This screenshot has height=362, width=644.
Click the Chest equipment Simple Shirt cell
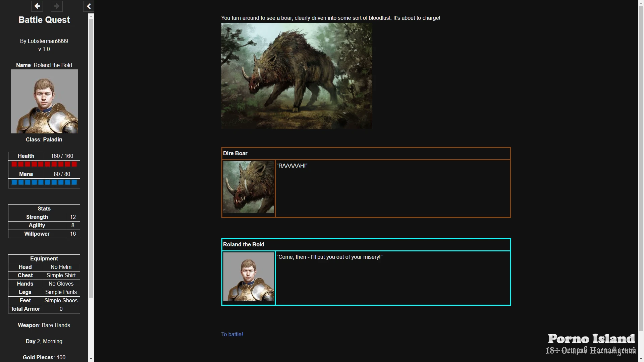click(x=61, y=276)
